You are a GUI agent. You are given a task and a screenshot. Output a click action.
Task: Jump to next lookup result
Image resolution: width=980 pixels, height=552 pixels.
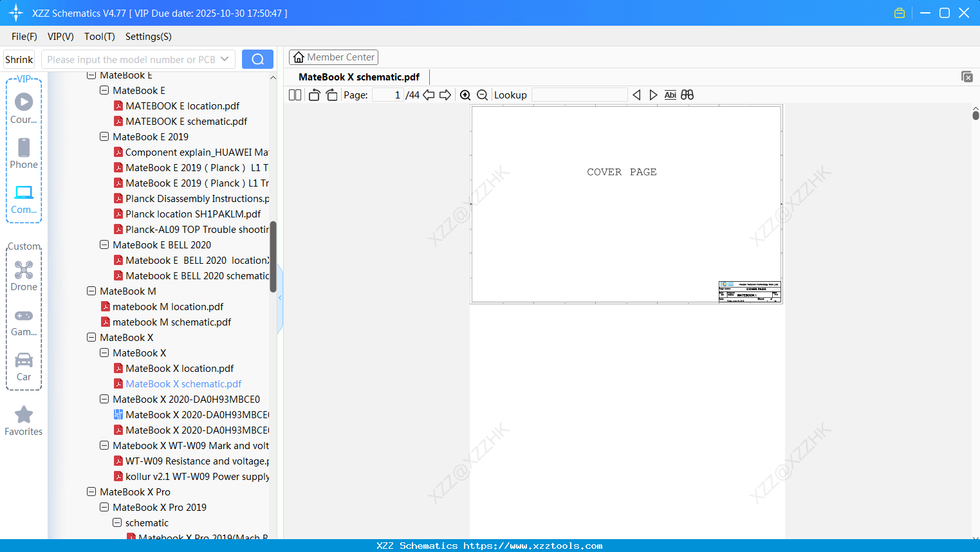(x=653, y=95)
